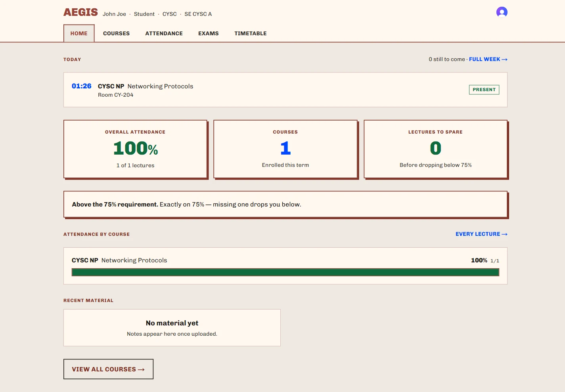
Task: Click the 01:26 lecture time
Action: [81, 86]
